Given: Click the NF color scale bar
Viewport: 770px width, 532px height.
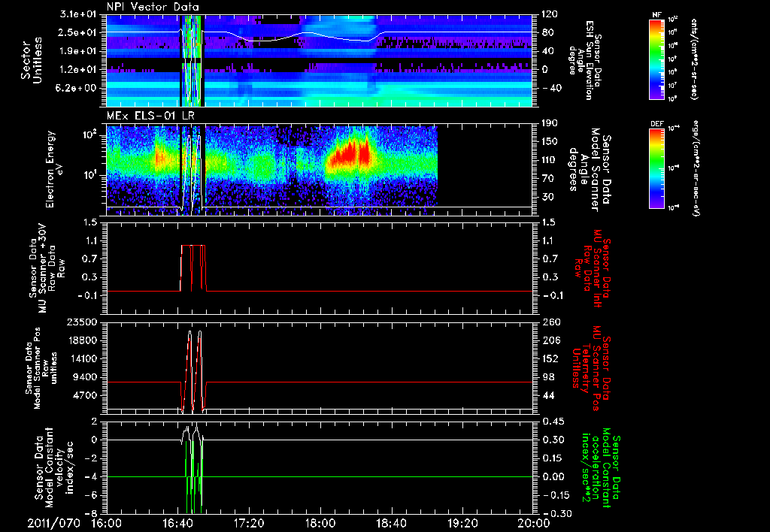Looking at the screenshot, I should click(657, 59).
